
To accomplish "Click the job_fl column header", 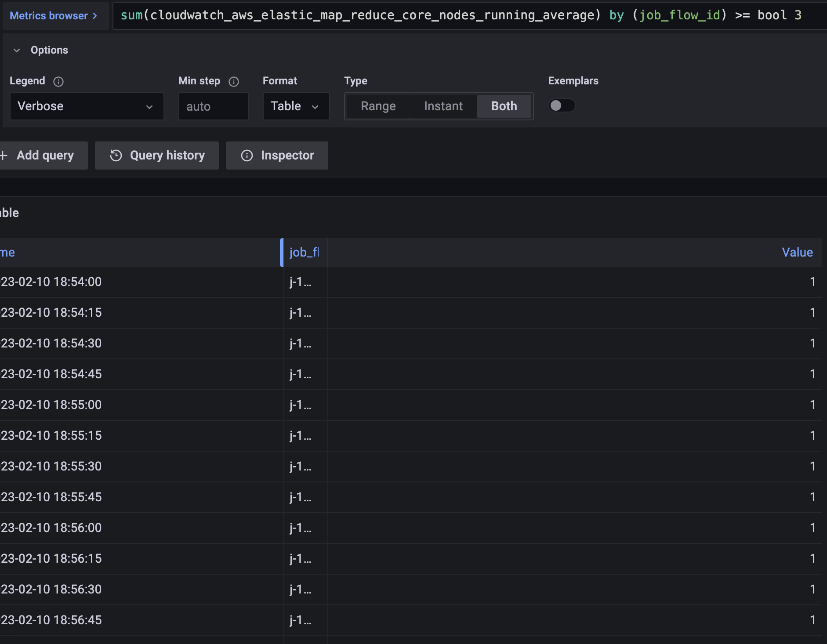I will click(303, 252).
